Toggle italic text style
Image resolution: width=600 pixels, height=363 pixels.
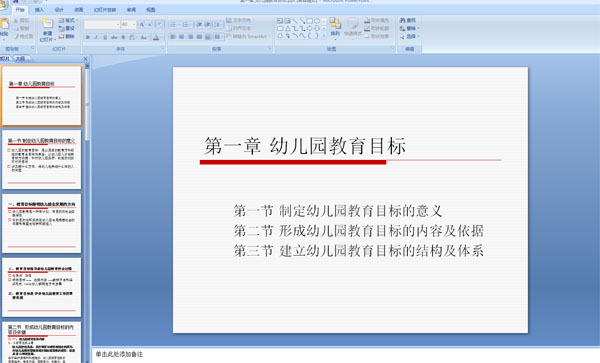pos(96,37)
